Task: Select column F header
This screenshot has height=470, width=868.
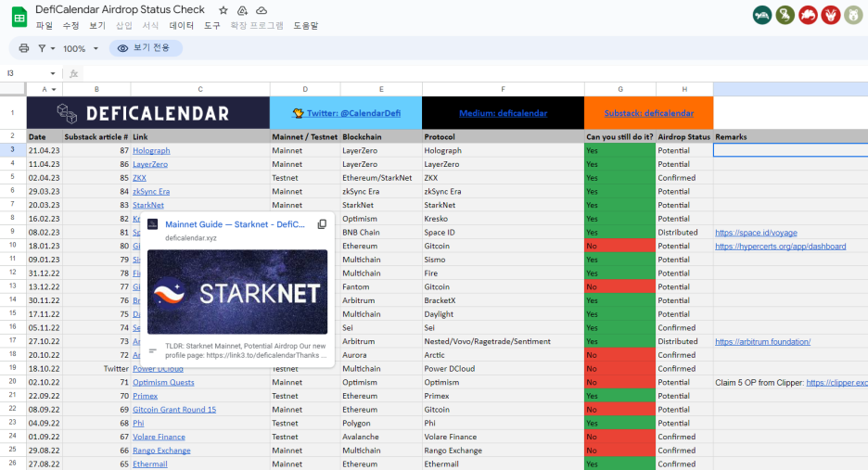Action: (x=504, y=89)
